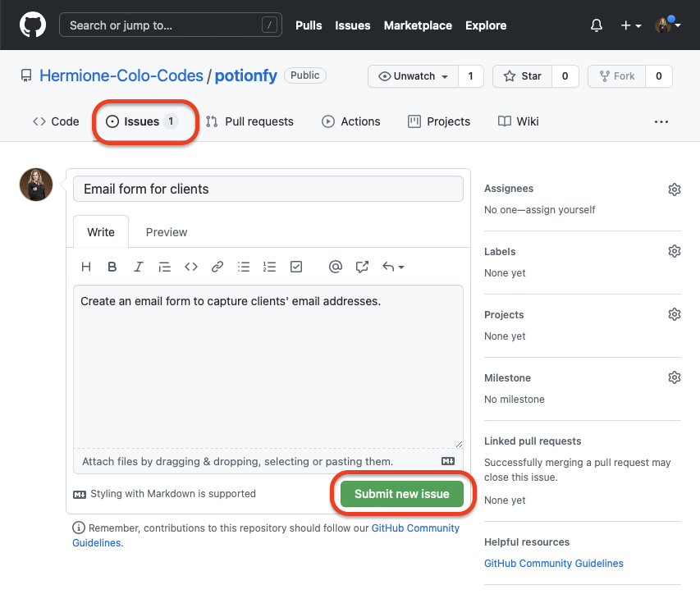
Task: Insert code with the code icon
Action: coord(191,267)
